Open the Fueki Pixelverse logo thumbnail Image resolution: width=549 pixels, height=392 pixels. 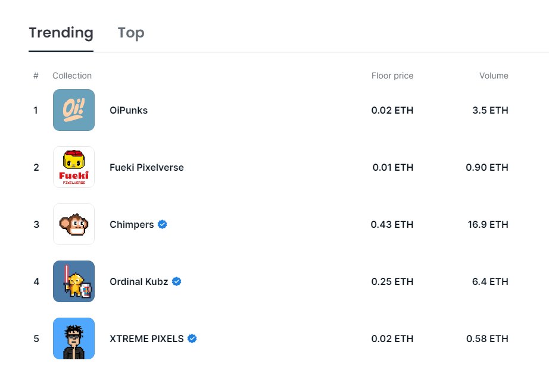(x=74, y=167)
